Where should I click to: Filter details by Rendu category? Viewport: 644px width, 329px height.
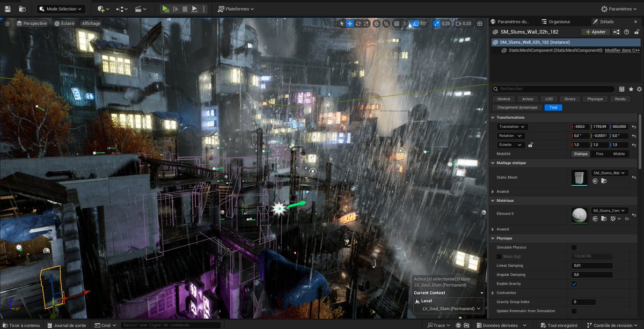tap(620, 99)
